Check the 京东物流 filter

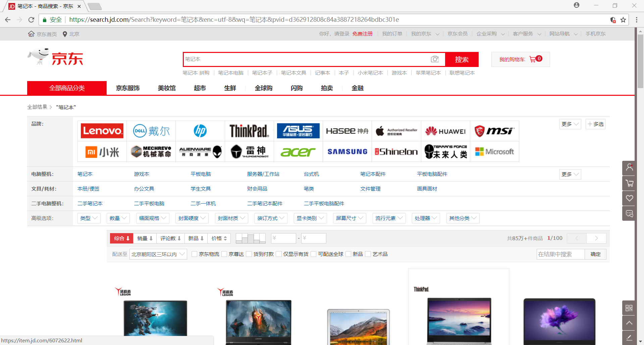[194, 254]
